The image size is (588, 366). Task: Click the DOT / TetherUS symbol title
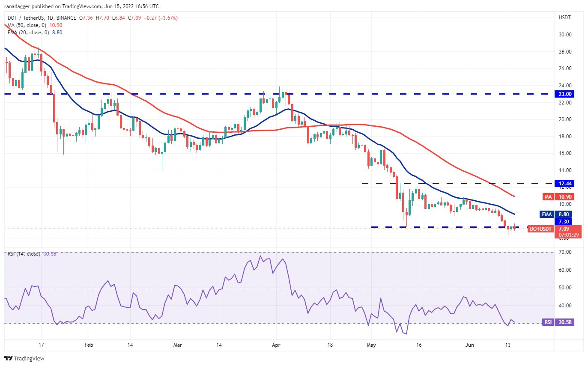pyautogui.click(x=25, y=18)
